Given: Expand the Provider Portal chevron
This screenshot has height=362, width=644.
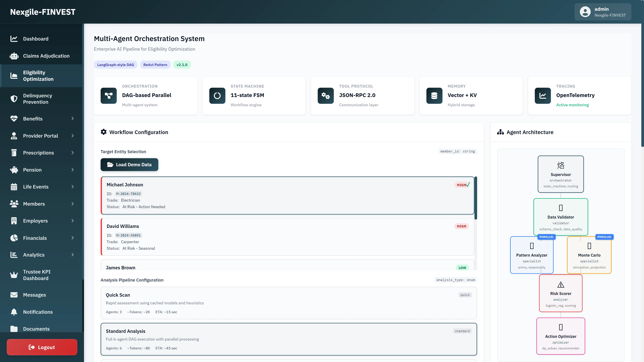Looking at the screenshot, I should pos(72,136).
